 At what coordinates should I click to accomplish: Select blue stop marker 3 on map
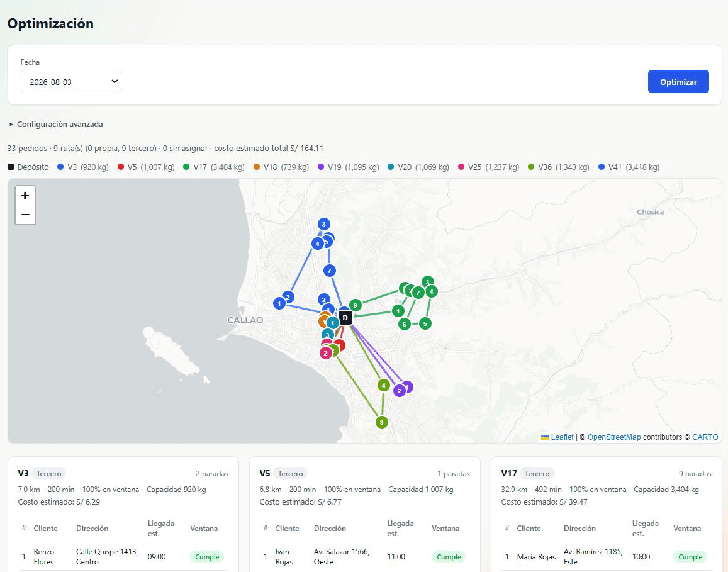[x=323, y=224]
